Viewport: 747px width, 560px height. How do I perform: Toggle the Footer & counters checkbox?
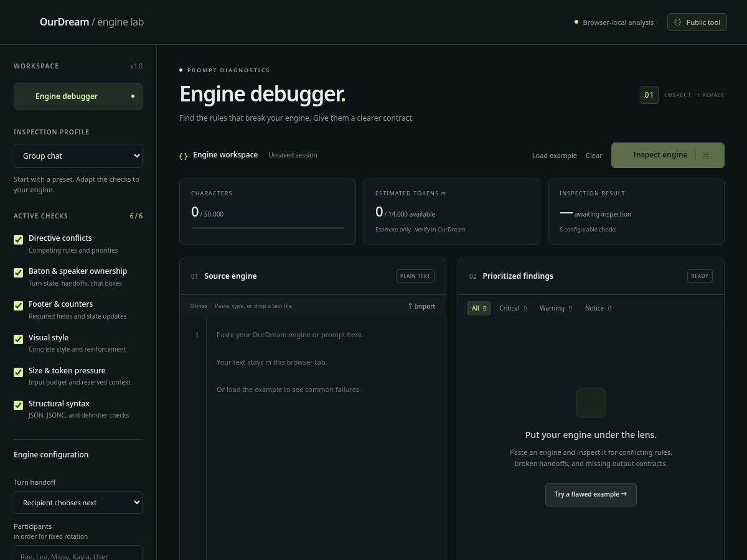coord(19,305)
